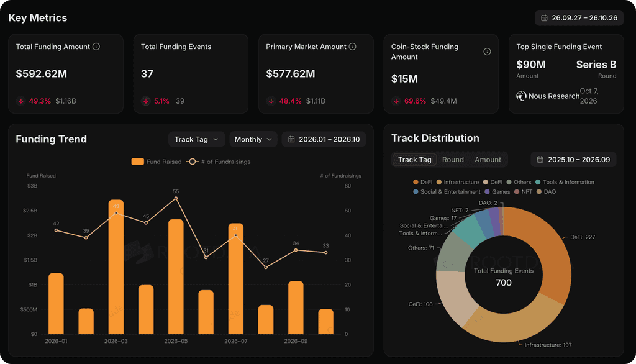The width and height of the screenshot is (636, 364).
Task: Open the 26.09.27 – 26.10.26 date picker
Action: click(x=579, y=18)
